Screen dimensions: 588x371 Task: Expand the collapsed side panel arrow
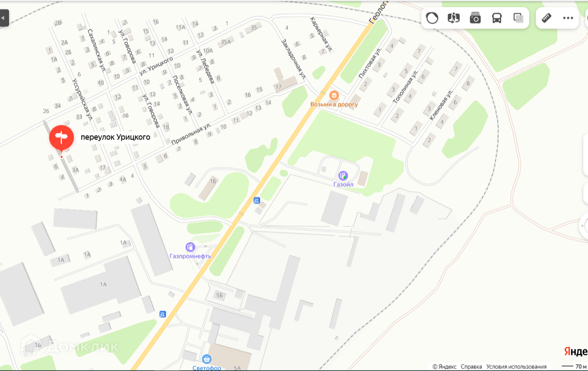[4, 18]
